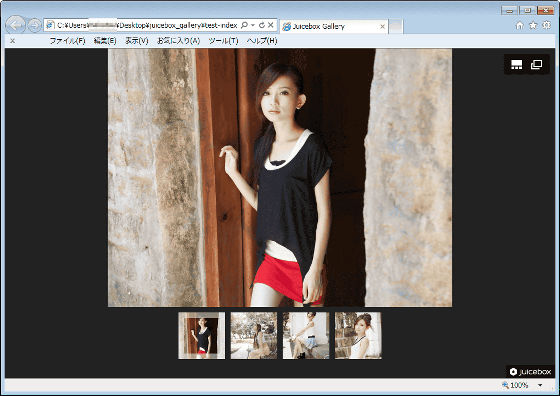Open a new blank tab button
The image size is (560, 396).
click(x=396, y=26)
